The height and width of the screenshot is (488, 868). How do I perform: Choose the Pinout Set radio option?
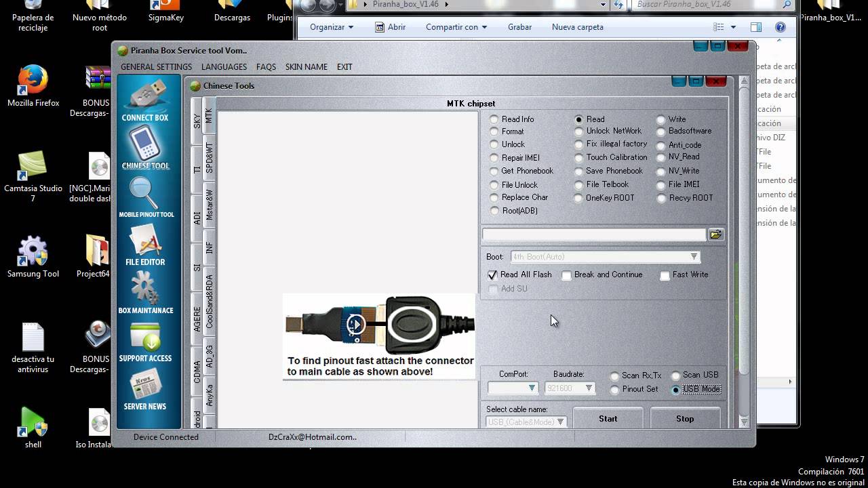(x=614, y=390)
